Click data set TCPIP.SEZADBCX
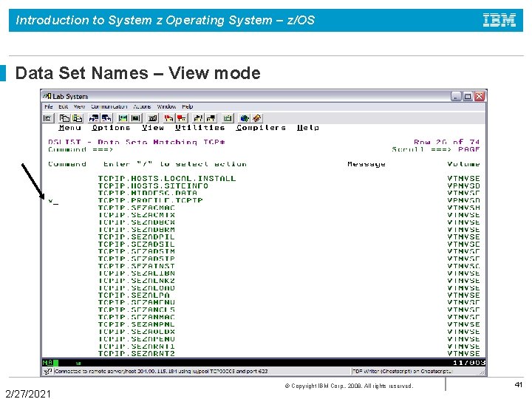Screen dimensions: 532x399 [137, 222]
